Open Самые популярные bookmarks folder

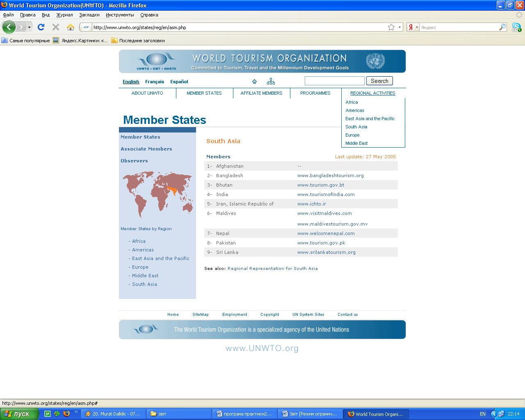[x=26, y=41]
